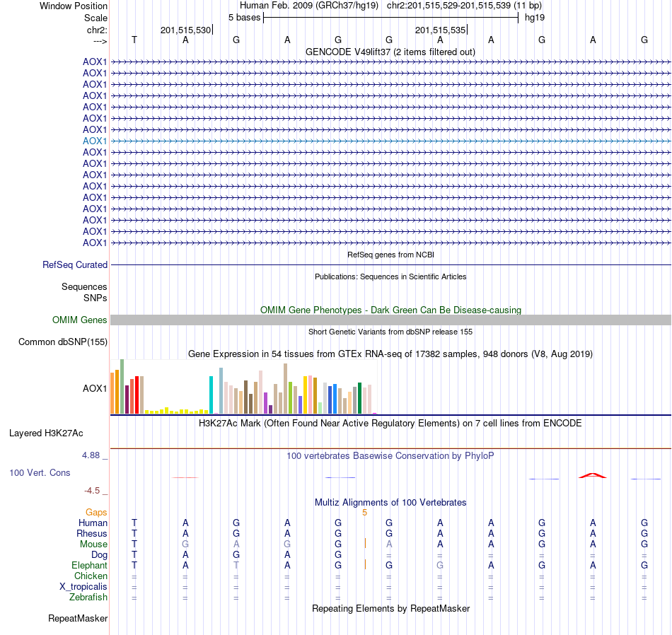Image resolution: width=672 pixels, height=635 pixels.
Task: Click the highlighted light-blue AOX1 transcript label
Action: pos(95,141)
